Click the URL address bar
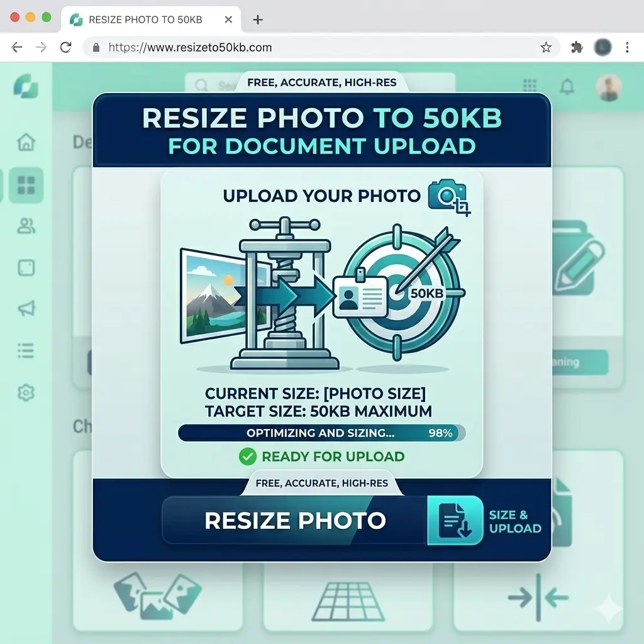Viewport: 644px width, 644px height. (x=314, y=47)
